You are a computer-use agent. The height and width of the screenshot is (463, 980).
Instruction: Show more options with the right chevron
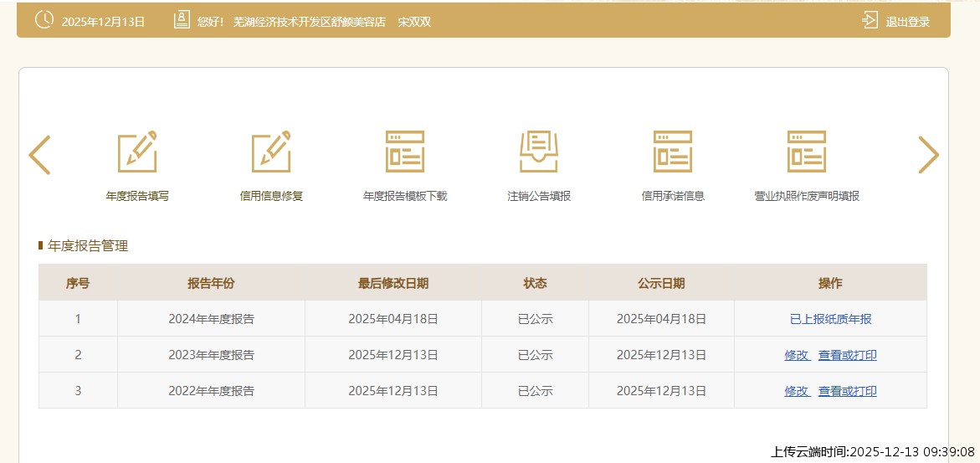(x=928, y=155)
